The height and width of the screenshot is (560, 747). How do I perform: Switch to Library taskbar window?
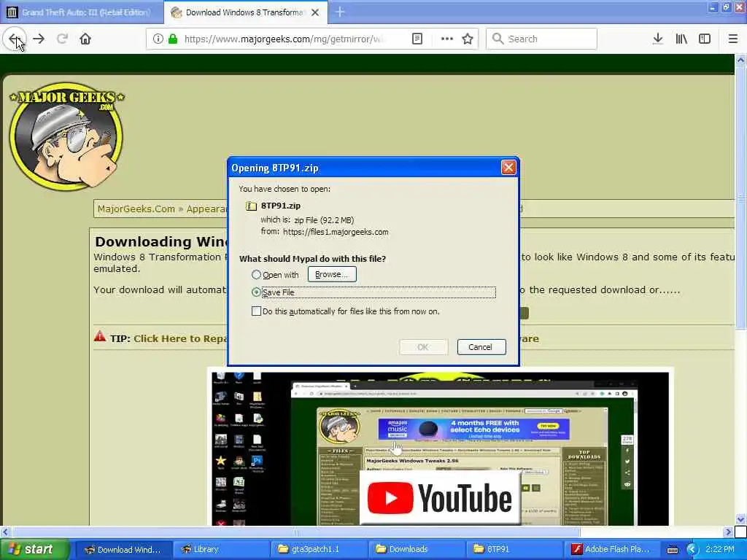click(220, 550)
